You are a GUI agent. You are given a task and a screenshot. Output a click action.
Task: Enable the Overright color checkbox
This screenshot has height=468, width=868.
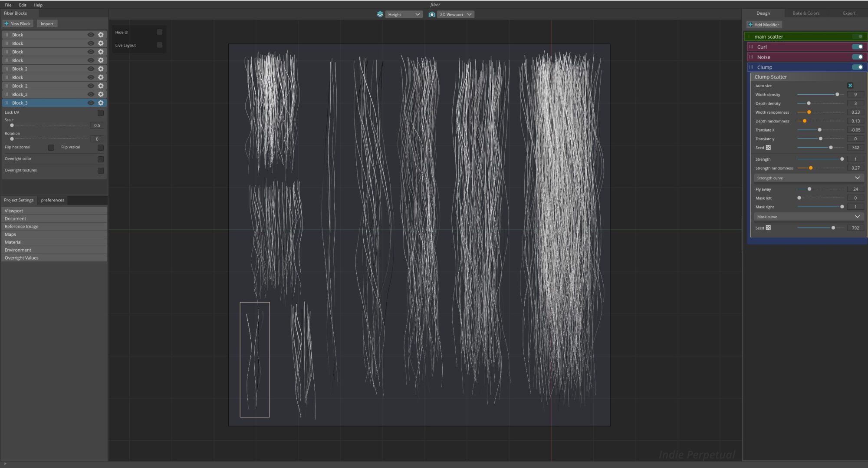101,159
